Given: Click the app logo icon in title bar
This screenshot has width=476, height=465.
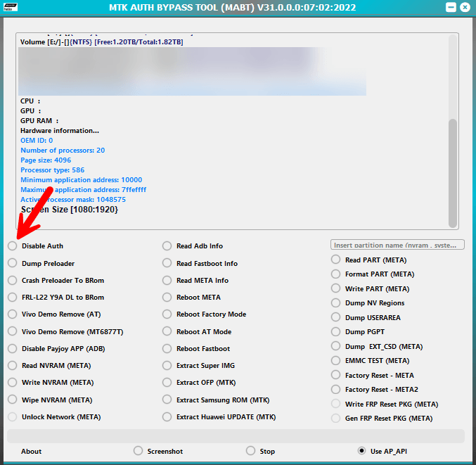Looking at the screenshot, I should click(x=11, y=7).
